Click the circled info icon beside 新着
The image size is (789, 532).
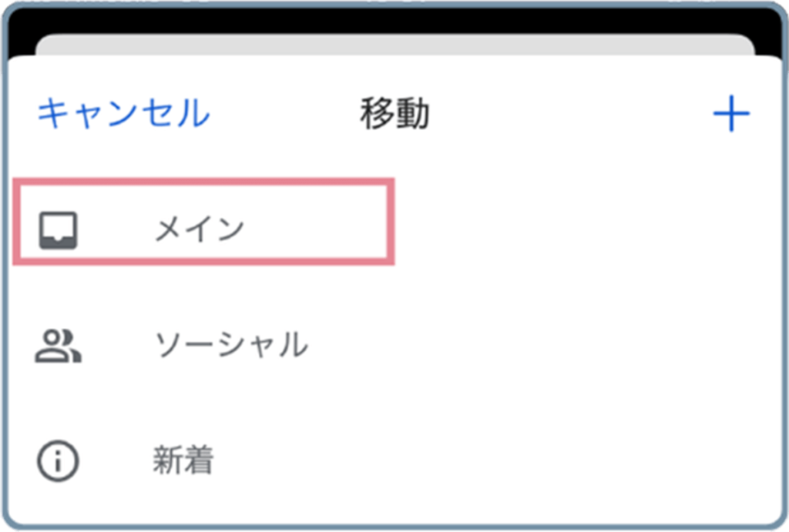click(x=58, y=460)
